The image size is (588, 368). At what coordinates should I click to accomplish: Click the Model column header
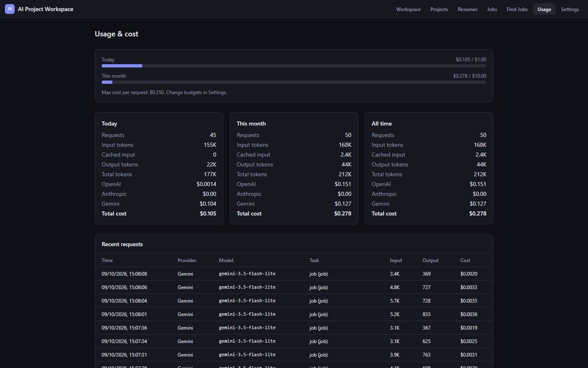(x=226, y=260)
